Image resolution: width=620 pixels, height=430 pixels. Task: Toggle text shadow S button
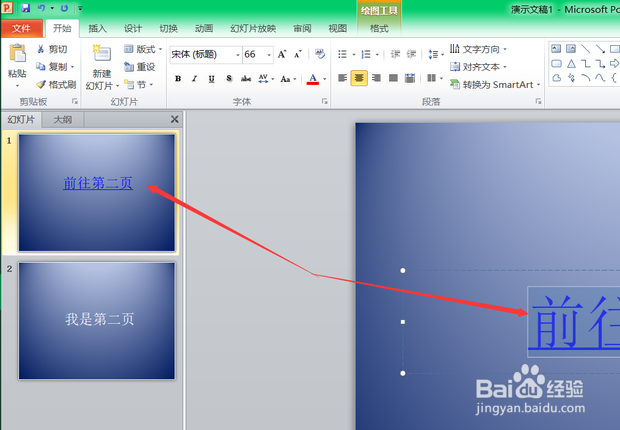[x=229, y=78]
